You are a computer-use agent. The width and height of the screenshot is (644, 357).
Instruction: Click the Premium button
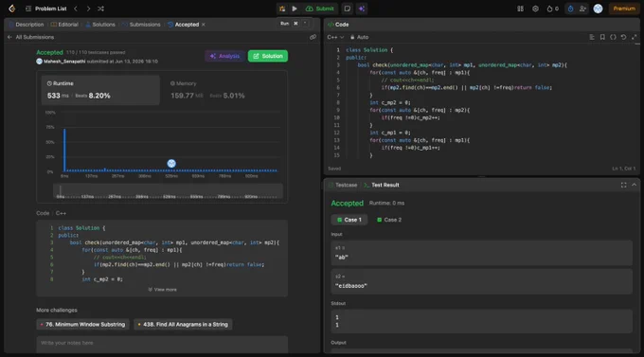click(624, 9)
